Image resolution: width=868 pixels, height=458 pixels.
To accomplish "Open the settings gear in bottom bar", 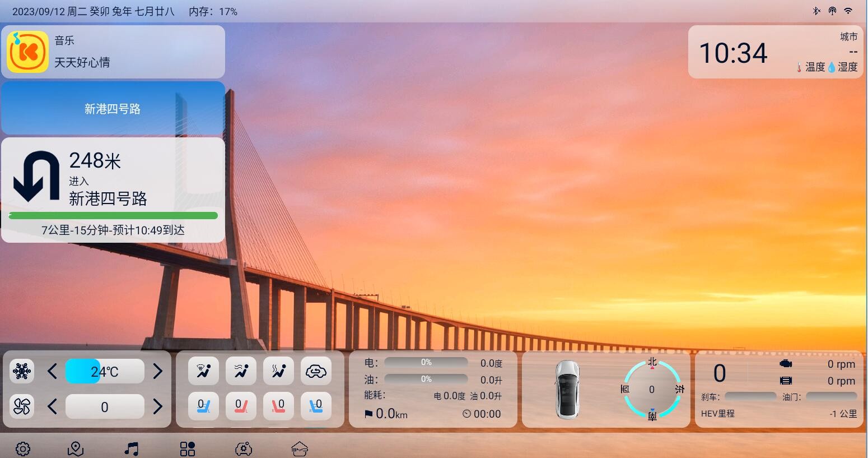I will click(x=23, y=448).
